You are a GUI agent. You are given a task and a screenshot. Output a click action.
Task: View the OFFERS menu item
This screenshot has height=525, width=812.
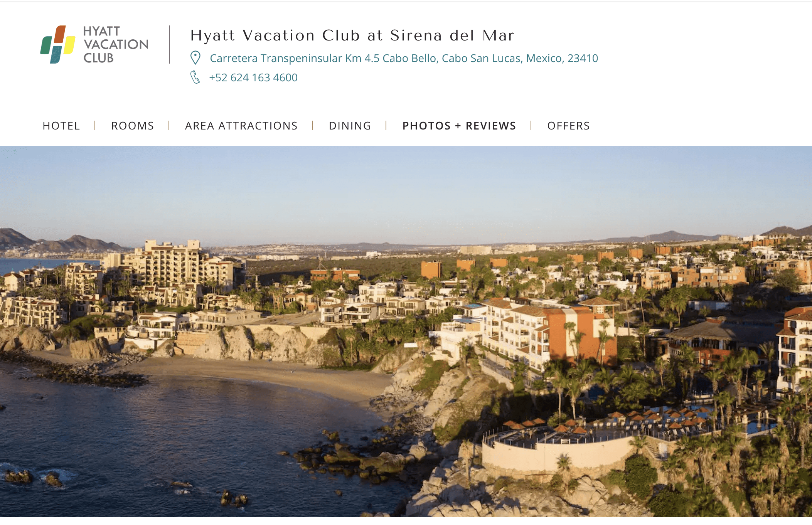coord(568,126)
